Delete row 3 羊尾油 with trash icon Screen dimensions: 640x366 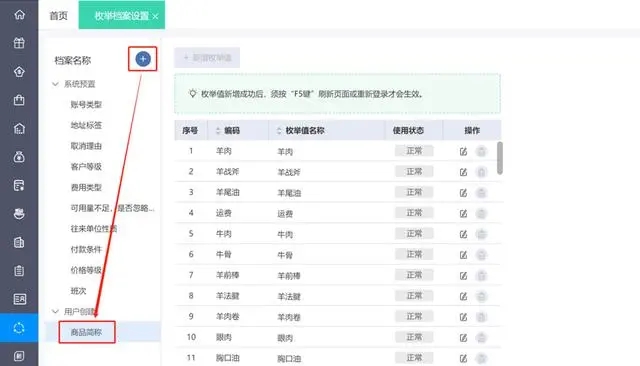coord(482,193)
